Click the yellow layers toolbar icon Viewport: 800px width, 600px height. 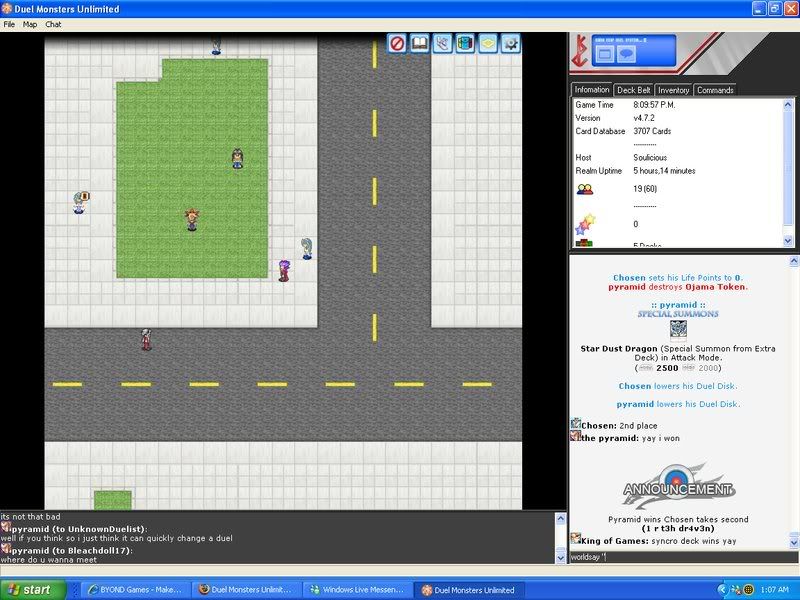click(x=488, y=44)
